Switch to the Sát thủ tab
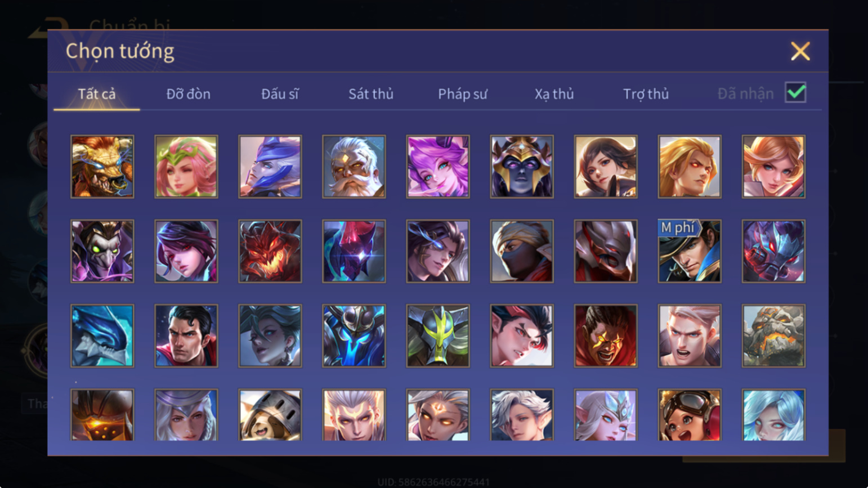The width and height of the screenshot is (868, 488). [x=371, y=94]
